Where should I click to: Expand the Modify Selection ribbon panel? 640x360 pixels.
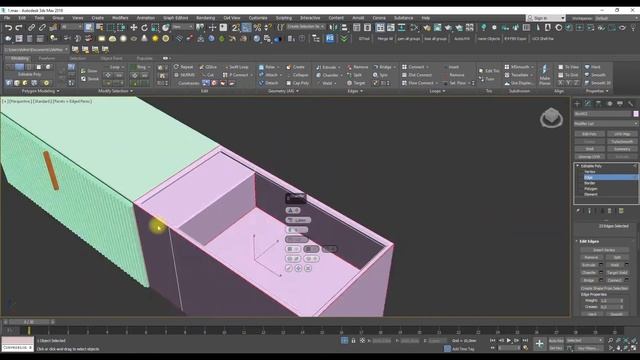coord(116,91)
